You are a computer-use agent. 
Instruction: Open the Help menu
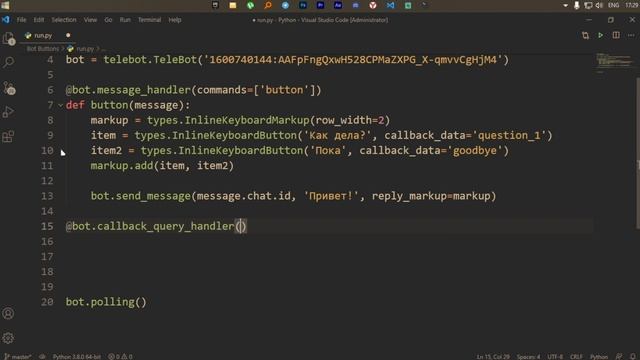[x=175, y=20]
